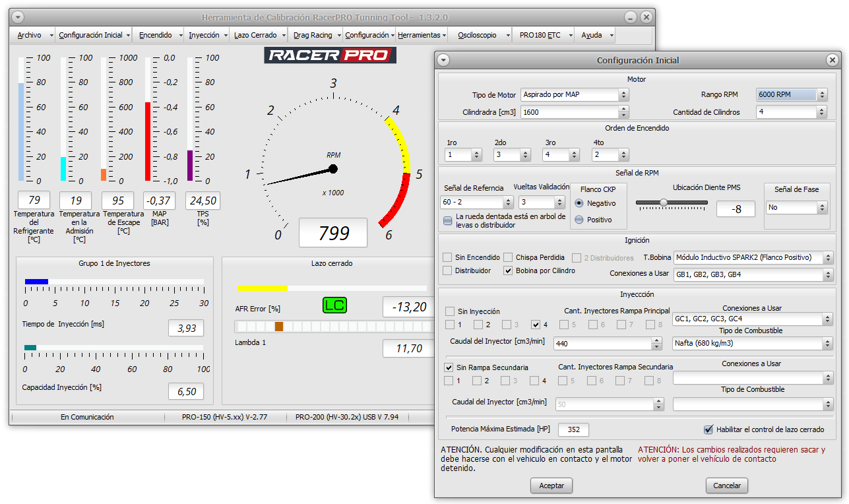Open the Inyección menu
The height and width of the screenshot is (504, 849).
206,35
